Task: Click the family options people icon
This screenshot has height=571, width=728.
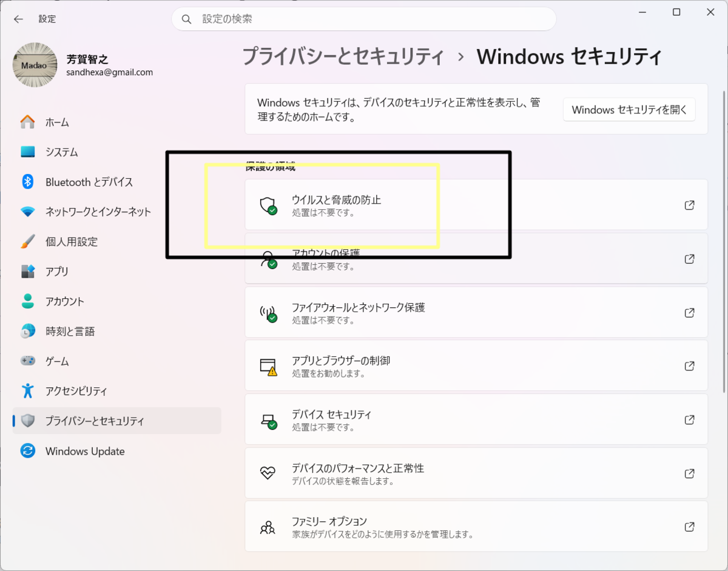Action: pos(268,526)
